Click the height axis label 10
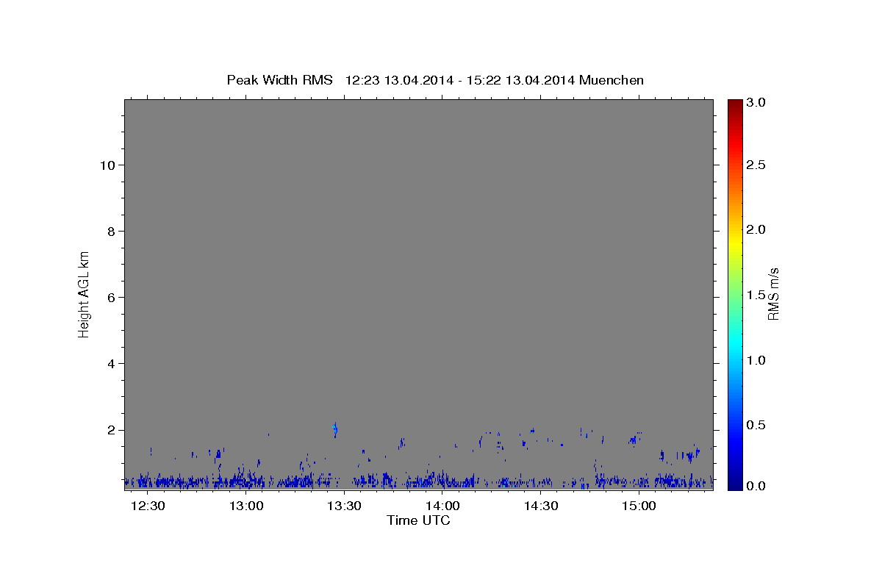This screenshot has height=588, width=882. coord(110,165)
